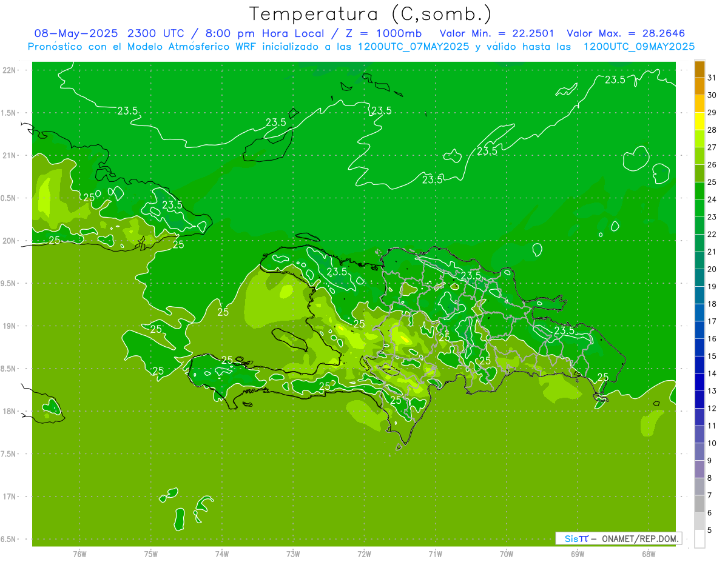The height and width of the screenshot is (562, 728).
Task: Click the legend value label '31'
Action: (x=712, y=78)
